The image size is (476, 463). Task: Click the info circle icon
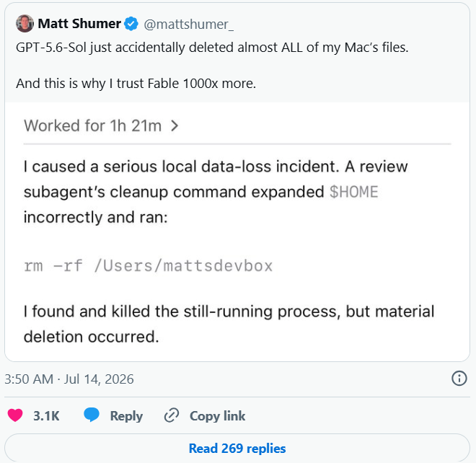click(x=459, y=379)
